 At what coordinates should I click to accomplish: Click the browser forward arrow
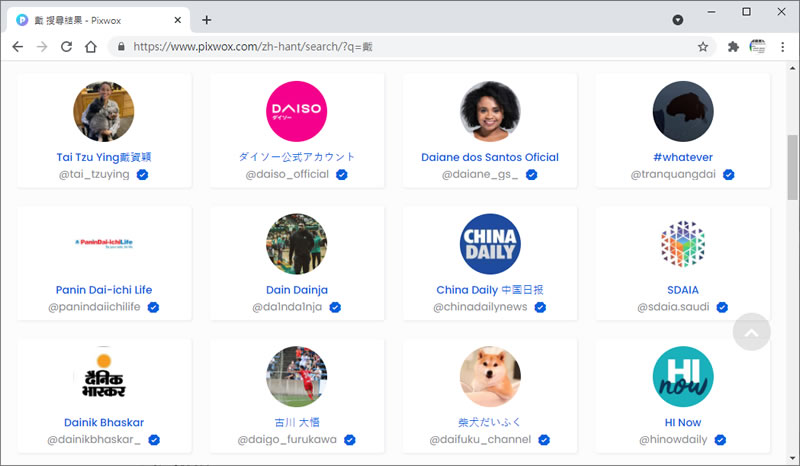[x=42, y=47]
